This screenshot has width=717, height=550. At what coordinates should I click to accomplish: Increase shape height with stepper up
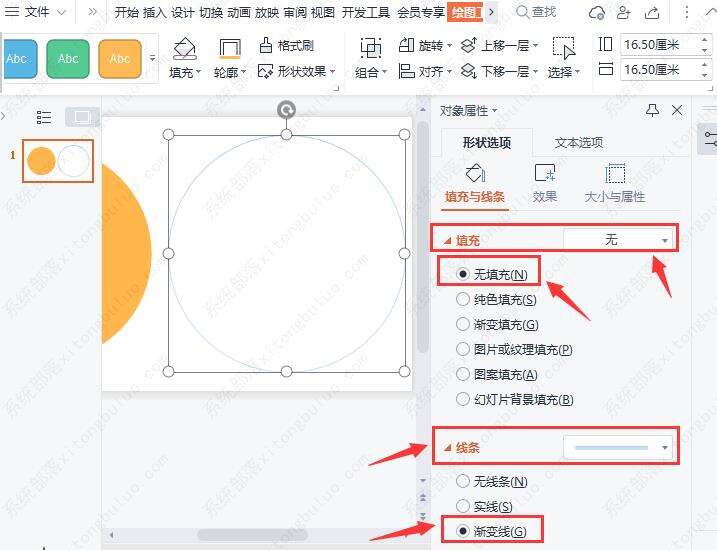[x=705, y=40]
